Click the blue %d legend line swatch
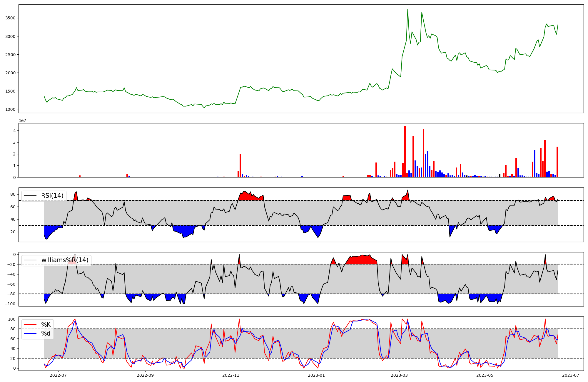 (x=30, y=334)
